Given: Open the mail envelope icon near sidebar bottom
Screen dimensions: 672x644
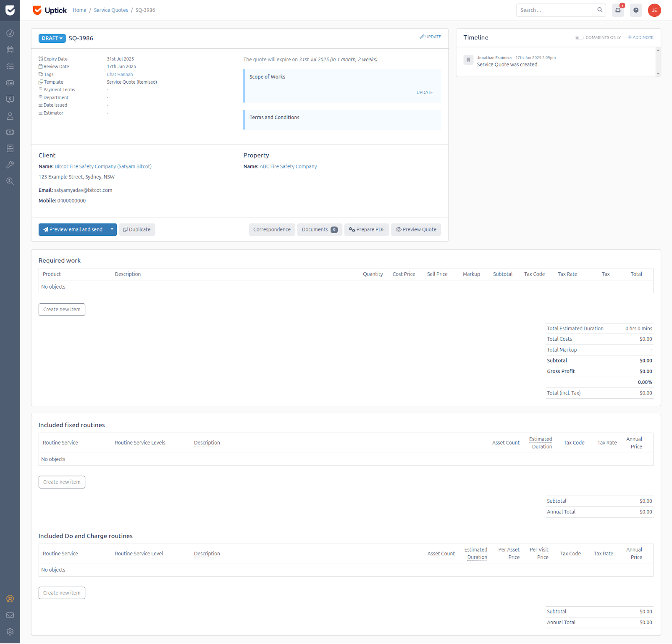Looking at the screenshot, I should pos(10,615).
